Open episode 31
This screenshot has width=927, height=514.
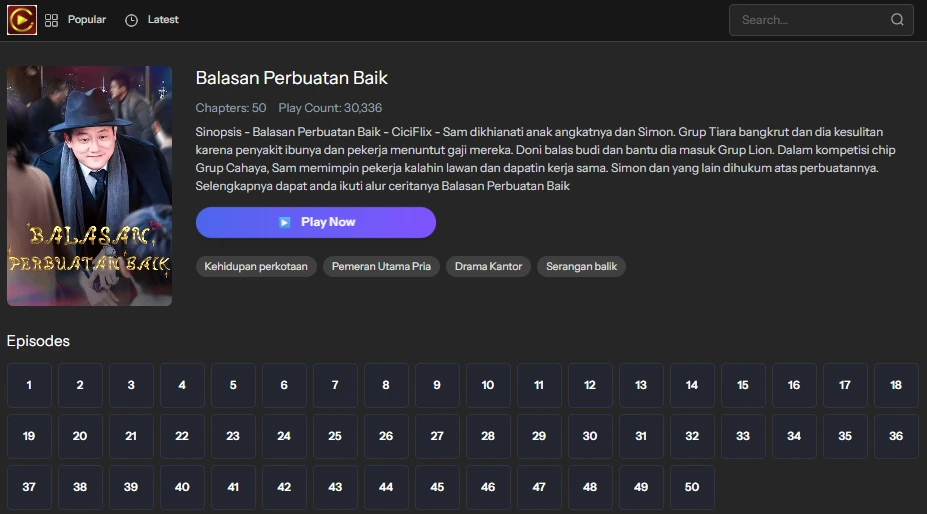tap(641, 436)
